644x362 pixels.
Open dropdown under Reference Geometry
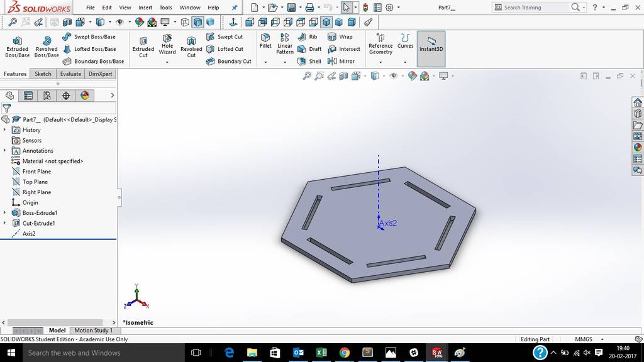pos(380,62)
